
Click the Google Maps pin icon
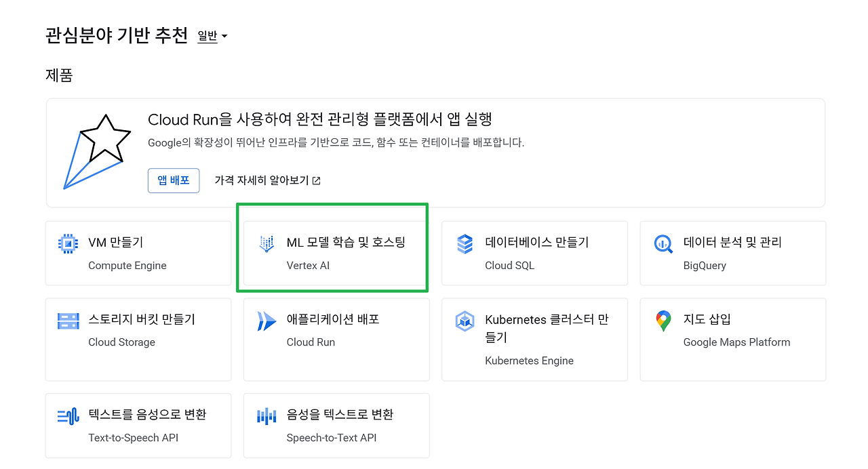[663, 321]
